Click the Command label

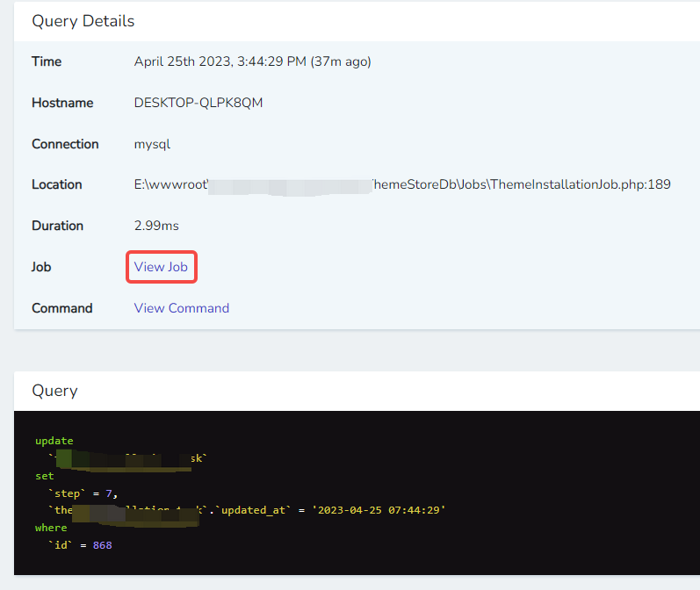point(62,308)
